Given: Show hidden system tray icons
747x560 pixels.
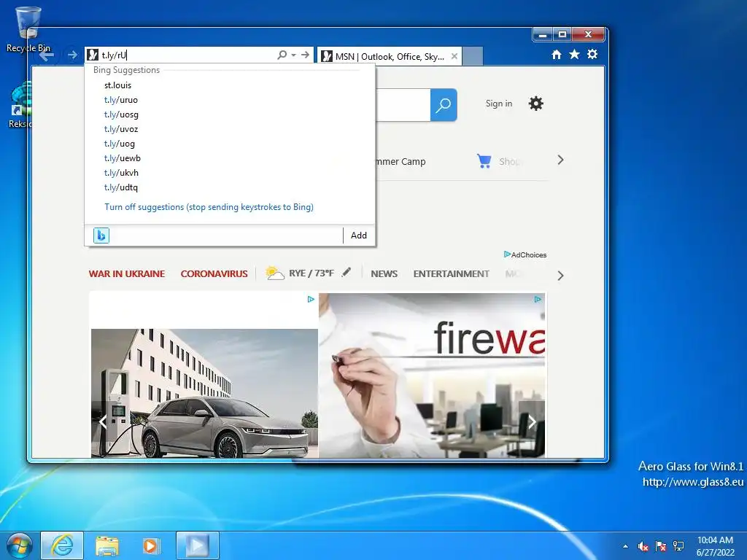Looking at the screenshot, I should (625, 546).
